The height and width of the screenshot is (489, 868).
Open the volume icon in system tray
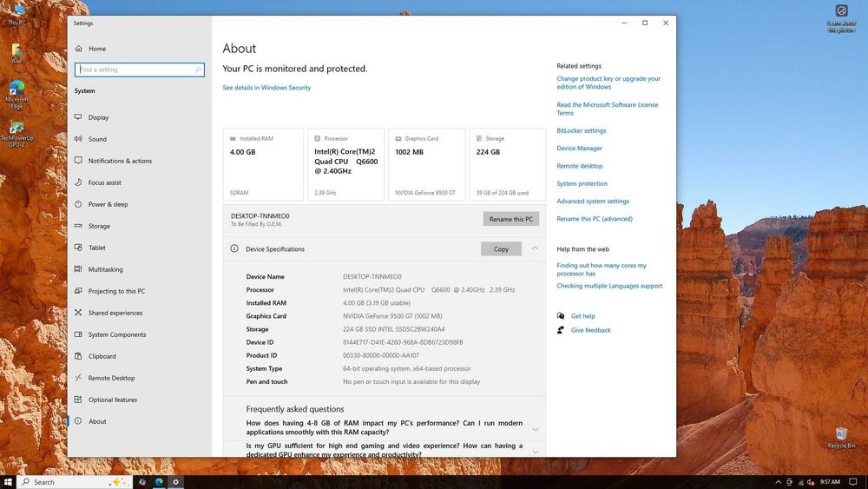pyautogui.click(x=811, y=482)
